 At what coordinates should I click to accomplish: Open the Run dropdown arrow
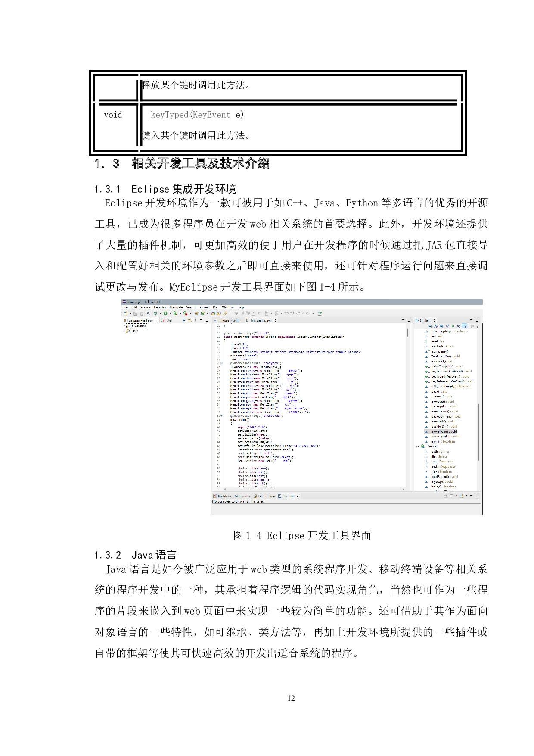click(171, 313)
